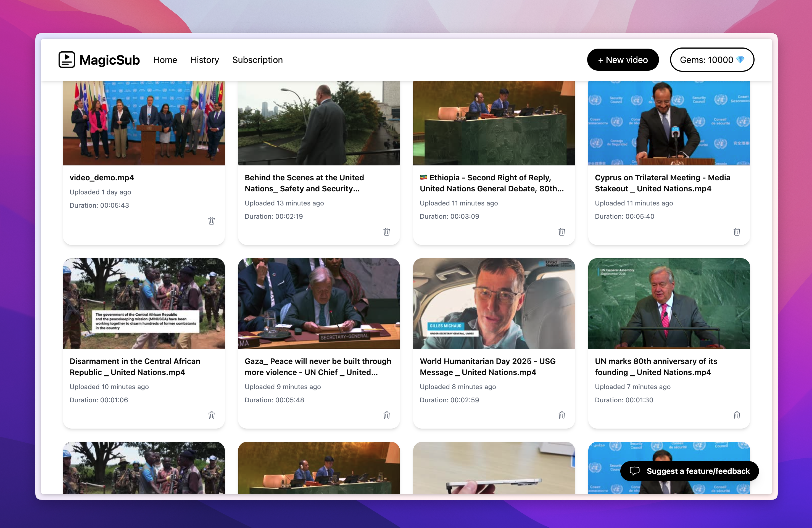Image resolution: width=812 pixels, height=528 pixels.
Task: Open the Gaza Secretary-General video thumbnail
Action: point(319,303)
